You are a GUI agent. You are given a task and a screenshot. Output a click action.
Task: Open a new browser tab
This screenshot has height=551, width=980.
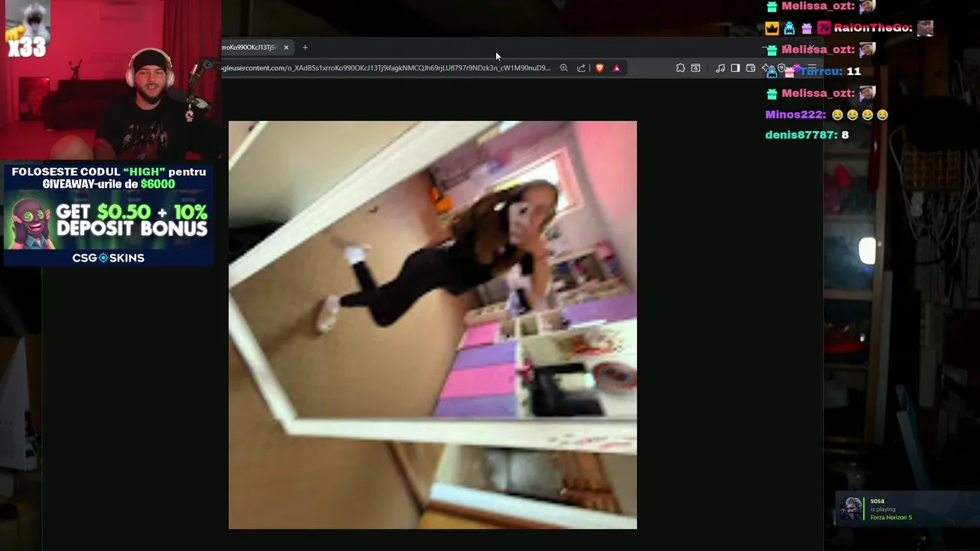click(x=305, y=47)
